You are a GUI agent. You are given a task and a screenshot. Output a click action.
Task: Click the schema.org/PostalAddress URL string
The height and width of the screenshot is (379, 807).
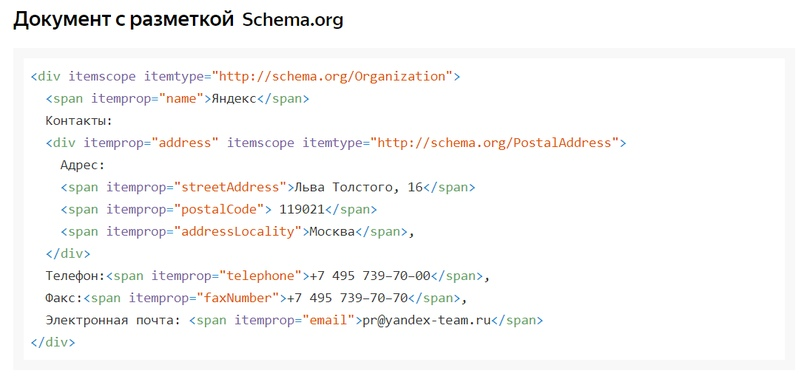(x=494, y=143)
